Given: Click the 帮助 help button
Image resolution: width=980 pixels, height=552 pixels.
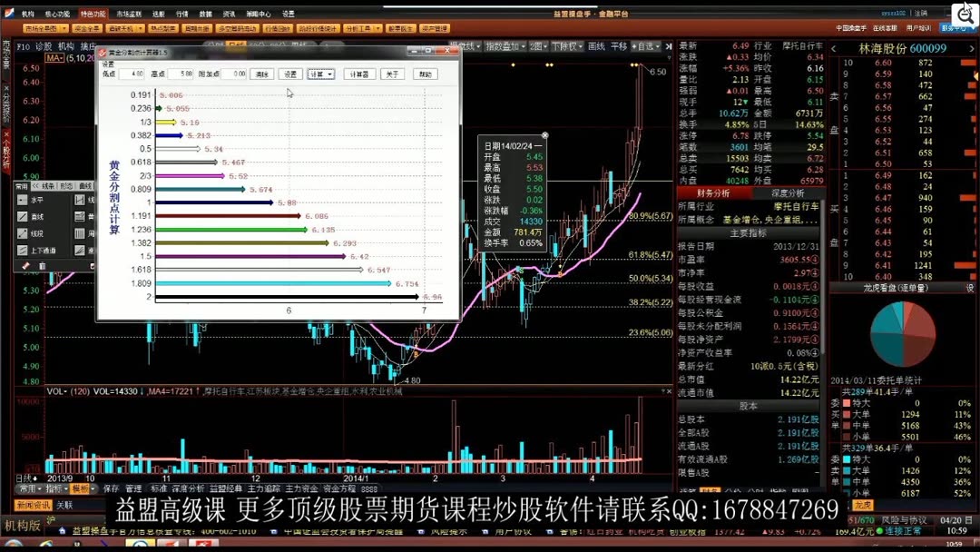Looking at the screenshot, I should 426,74.
